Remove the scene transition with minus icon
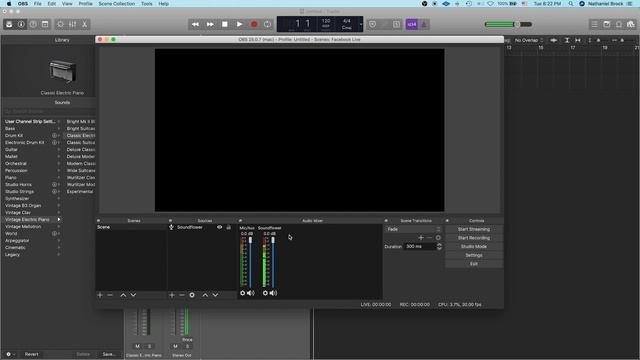The width and height of the screenshot is (640, 360). (429, 238)
